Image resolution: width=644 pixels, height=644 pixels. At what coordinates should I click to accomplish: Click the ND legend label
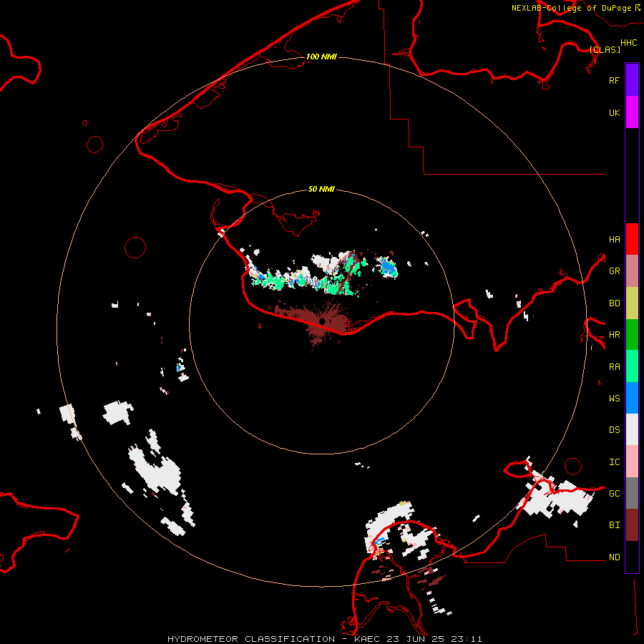pos(614,557)
